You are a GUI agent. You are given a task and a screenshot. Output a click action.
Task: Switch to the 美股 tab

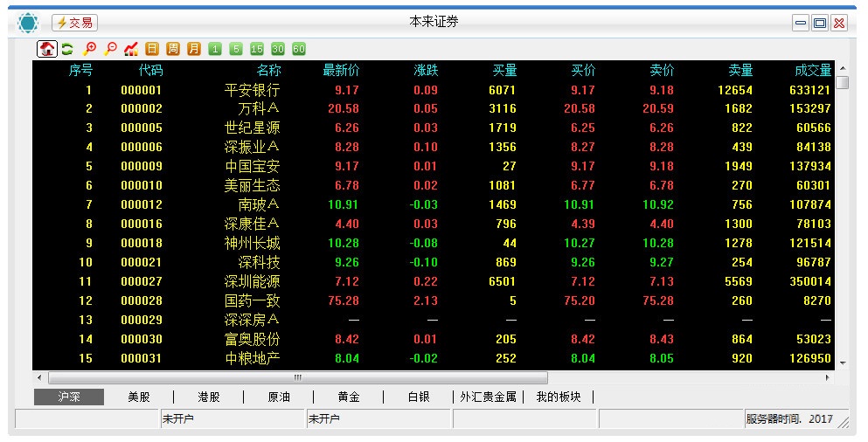point(139,397)
